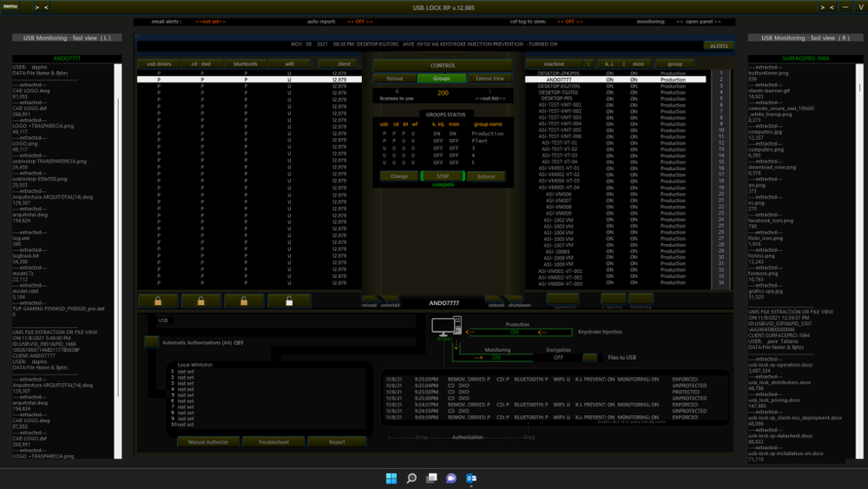
Task: Click the green Groups button
Action: tap(441, 79)
